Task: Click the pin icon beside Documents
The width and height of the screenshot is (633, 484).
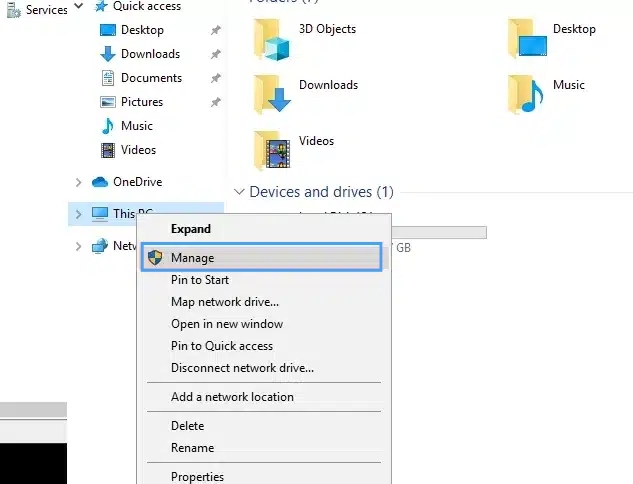Action: click(215, 78)
